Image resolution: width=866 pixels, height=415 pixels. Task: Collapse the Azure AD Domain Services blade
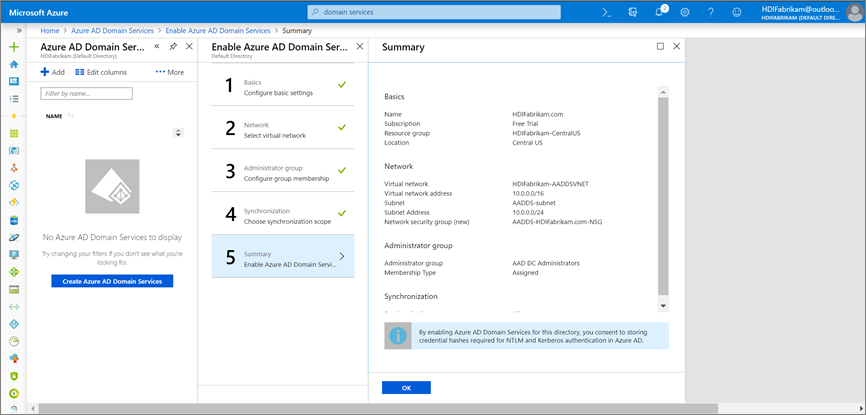click(157, 47)
